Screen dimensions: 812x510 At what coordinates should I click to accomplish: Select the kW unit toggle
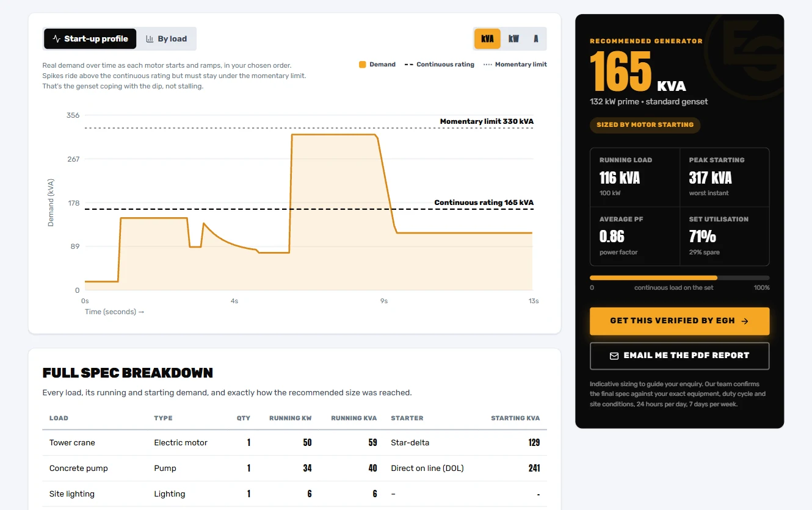click(x=513, y=38)
